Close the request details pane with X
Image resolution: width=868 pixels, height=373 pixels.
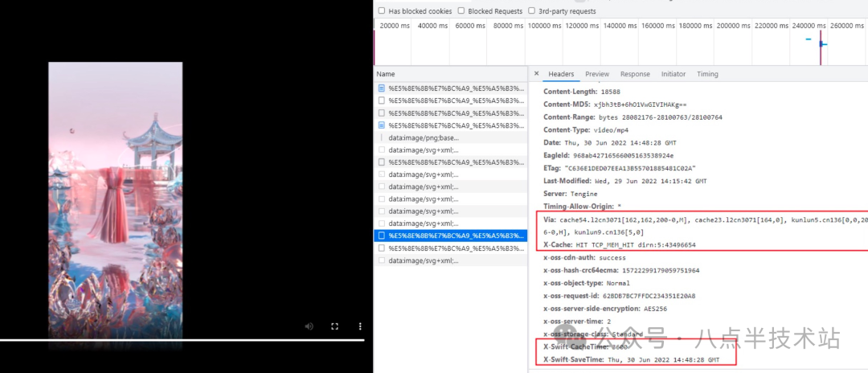coord(536,74)
